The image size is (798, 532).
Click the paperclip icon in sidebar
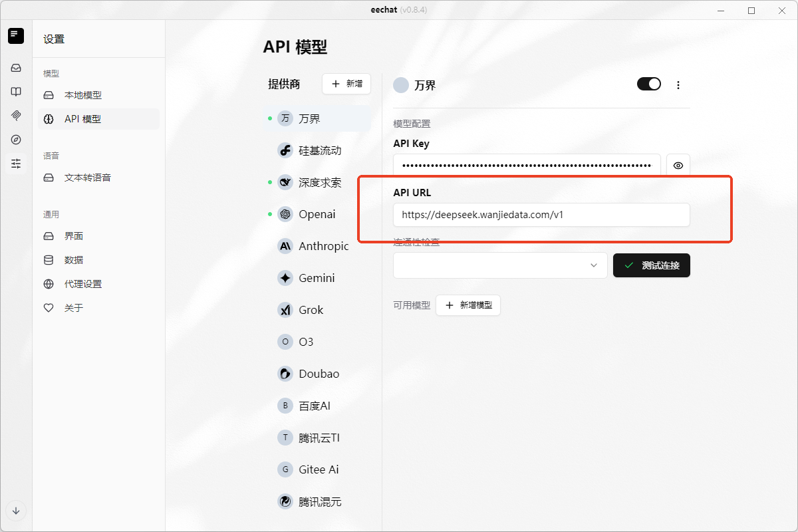point(16,116)
